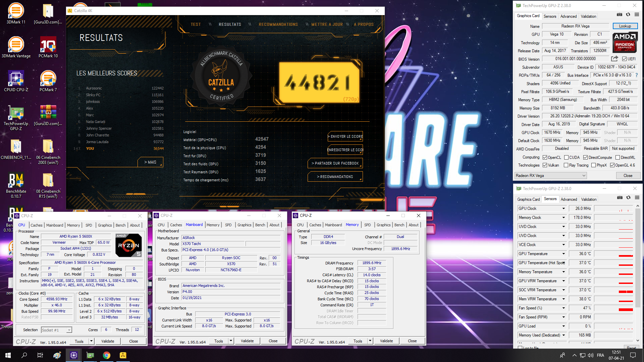The image size is (644, 362).
Task: Click the GPU-Z screenshot camera icon in top window
Action: click(619, 15)
